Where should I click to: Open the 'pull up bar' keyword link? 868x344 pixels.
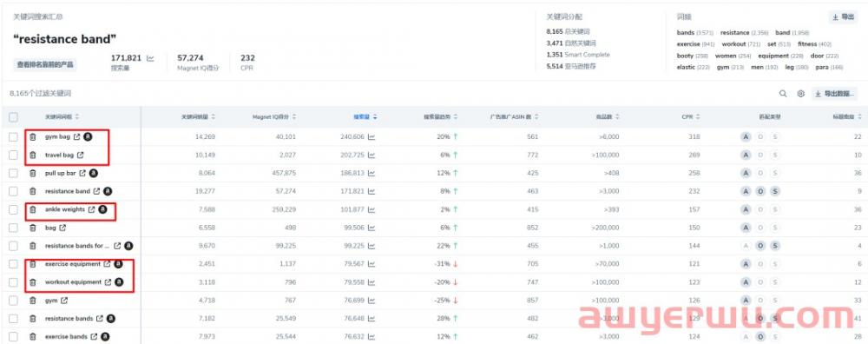61,174
